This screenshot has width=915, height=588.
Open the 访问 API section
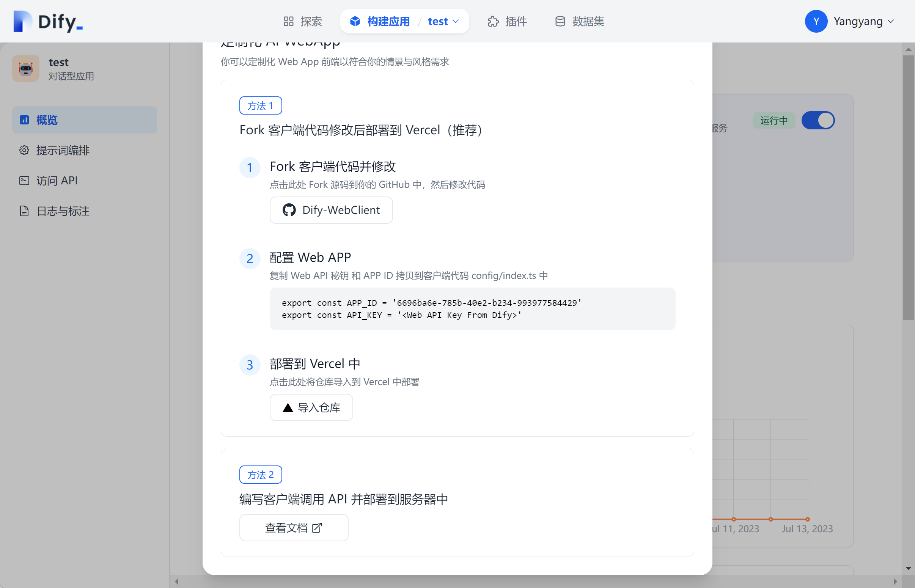[57, 180]
